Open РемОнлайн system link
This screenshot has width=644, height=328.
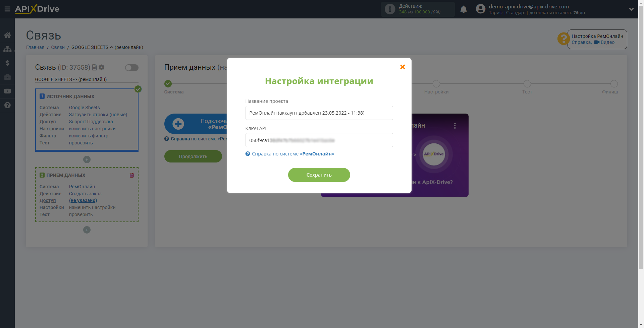(x=82, y=187)
